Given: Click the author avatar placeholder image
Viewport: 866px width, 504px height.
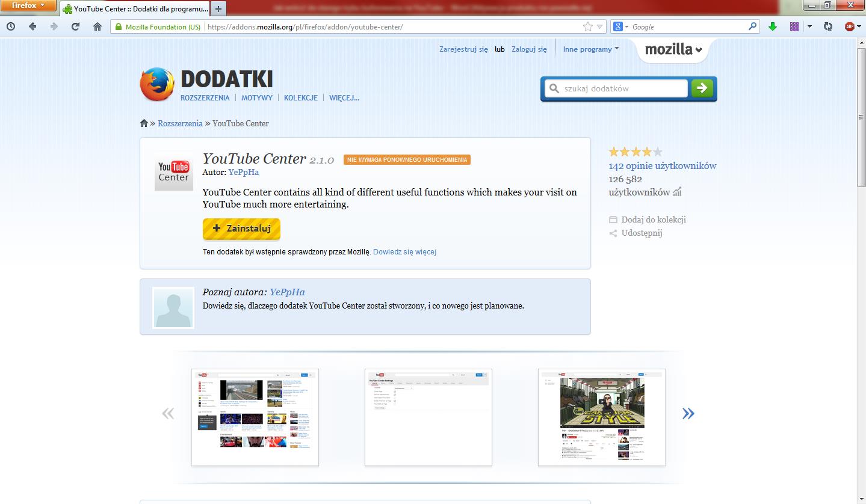Looking at the screenshot, I should 173,307.
